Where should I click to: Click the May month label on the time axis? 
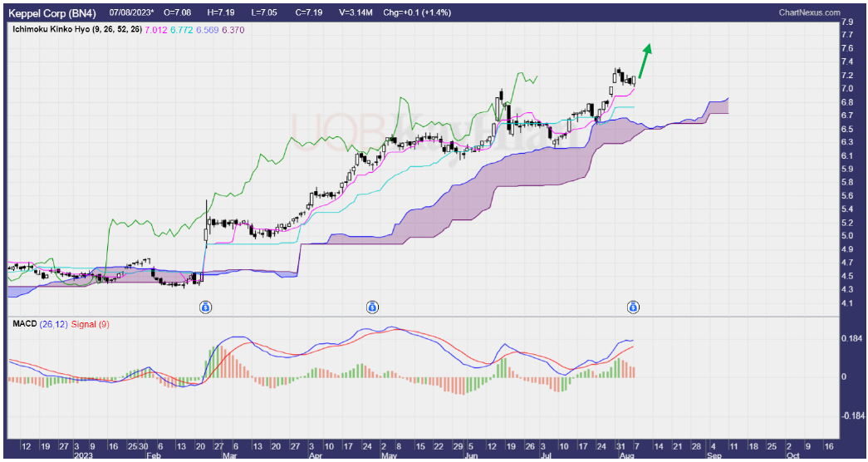(x=390, y=455)
